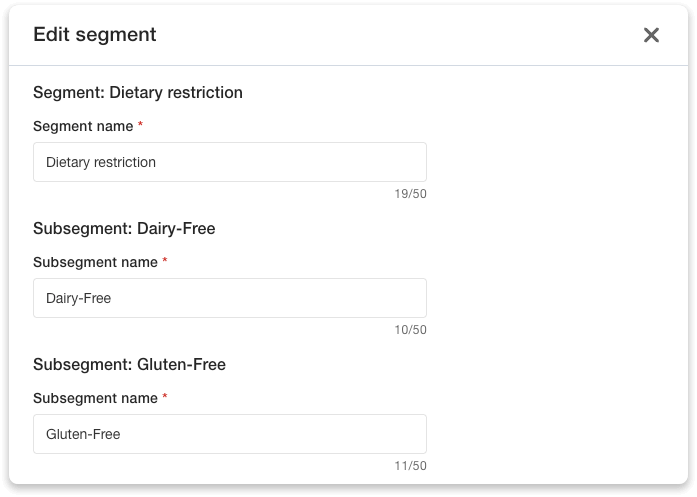
Task: Click the Subsegment name label above Dairy-Free field
Action: (x=95, y=262)
